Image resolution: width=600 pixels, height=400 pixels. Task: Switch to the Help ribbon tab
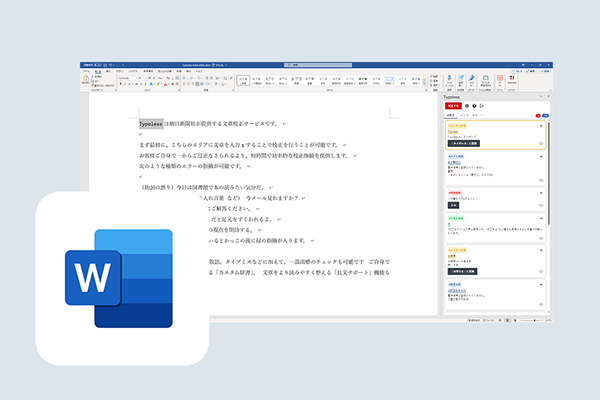[x=199, y=71]
